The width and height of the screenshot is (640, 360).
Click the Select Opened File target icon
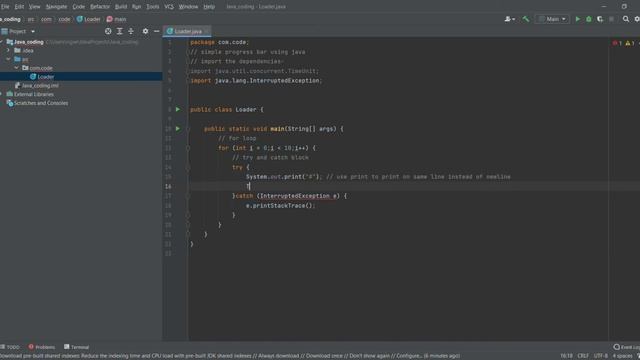(108, 31)
